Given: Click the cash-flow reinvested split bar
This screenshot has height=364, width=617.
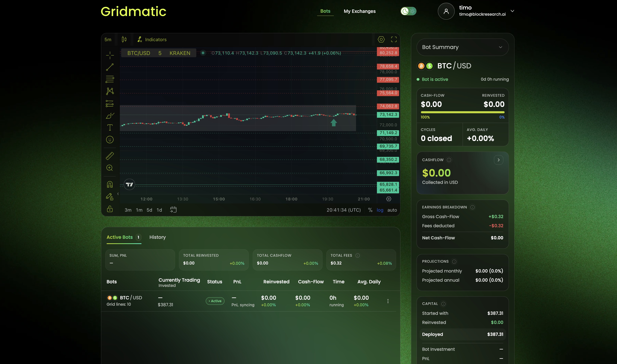Looking at the screenshot, I should click(462, 112).
